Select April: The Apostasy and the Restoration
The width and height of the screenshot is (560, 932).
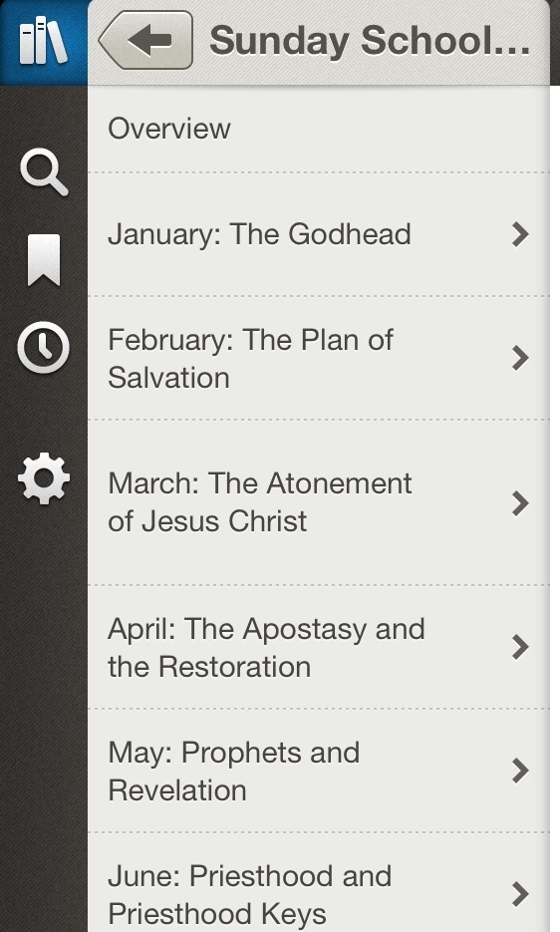click(319, 647)
